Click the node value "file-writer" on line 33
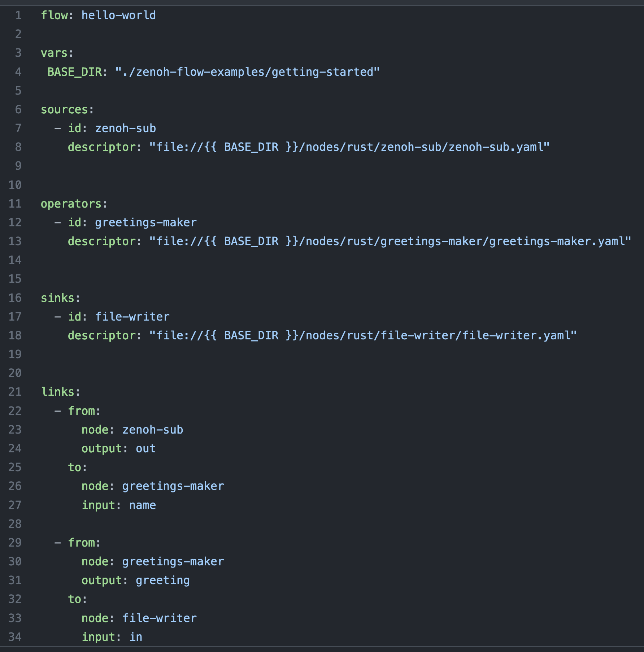Screen dimensions: 644x652 click(x=159, y=618)
